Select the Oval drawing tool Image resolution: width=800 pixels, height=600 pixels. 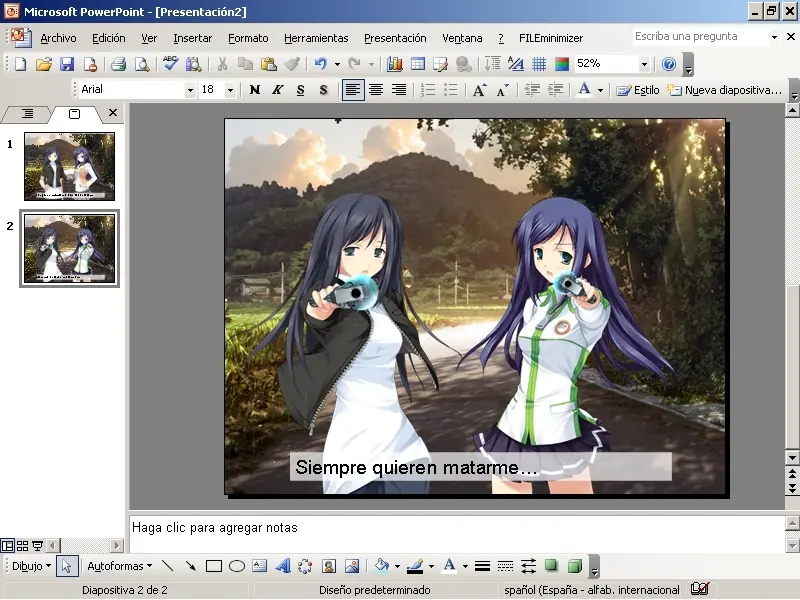pos(237,566)
